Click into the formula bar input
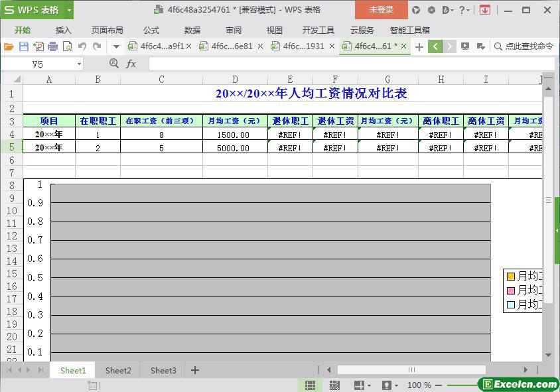This screenshot has height=392, width=560. point(352,64)
